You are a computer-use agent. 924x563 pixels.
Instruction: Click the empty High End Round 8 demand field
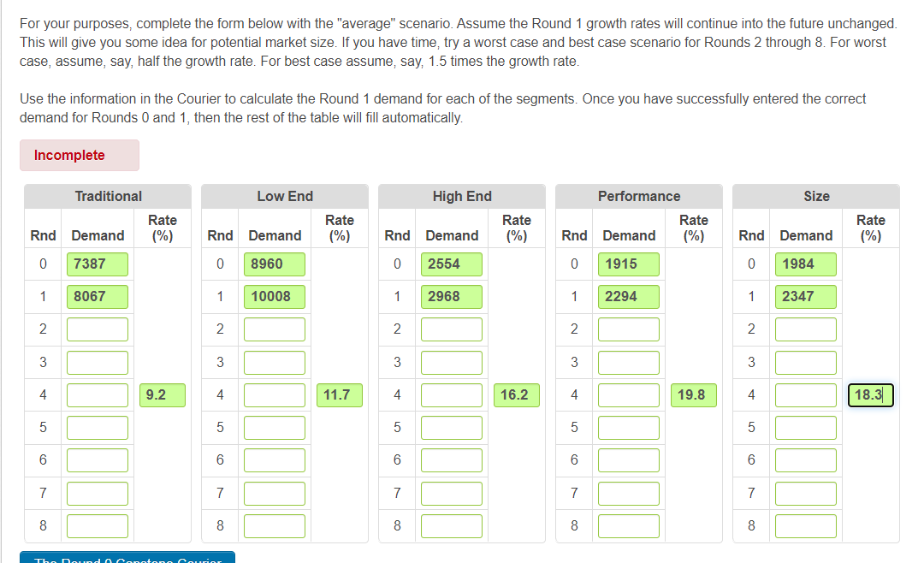pyautogui.click(x=452, y=525)
